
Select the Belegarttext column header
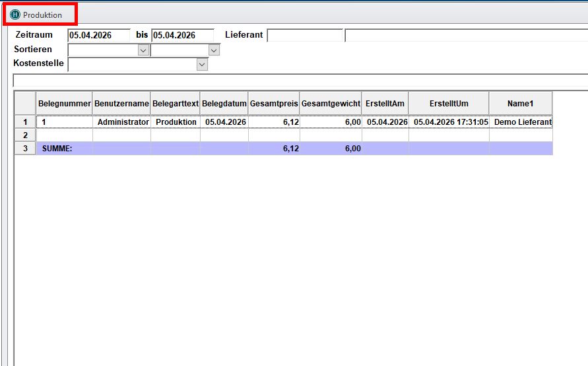[176, 104]
